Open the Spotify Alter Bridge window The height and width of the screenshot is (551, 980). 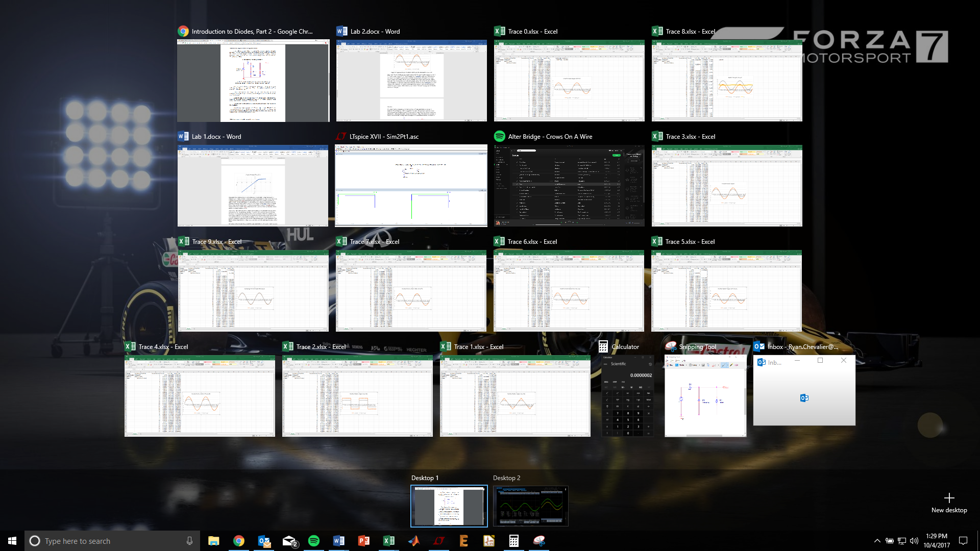point(569,186)
